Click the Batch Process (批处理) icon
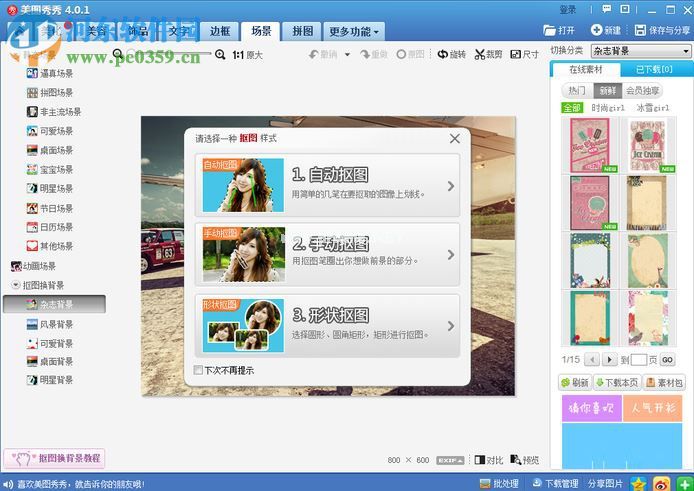Image resolution: width=694 pixels, height=491 pixels. click(x=483, y=484)
